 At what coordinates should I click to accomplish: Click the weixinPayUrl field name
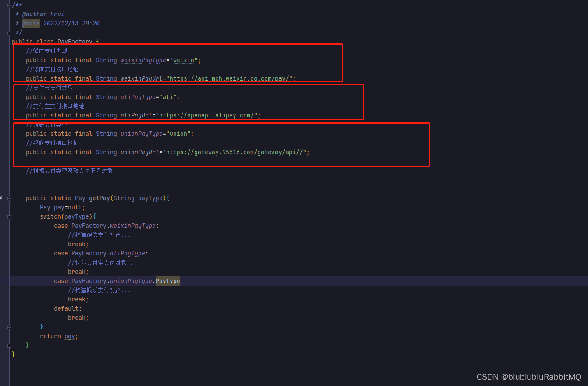click(x=142, y=79)
